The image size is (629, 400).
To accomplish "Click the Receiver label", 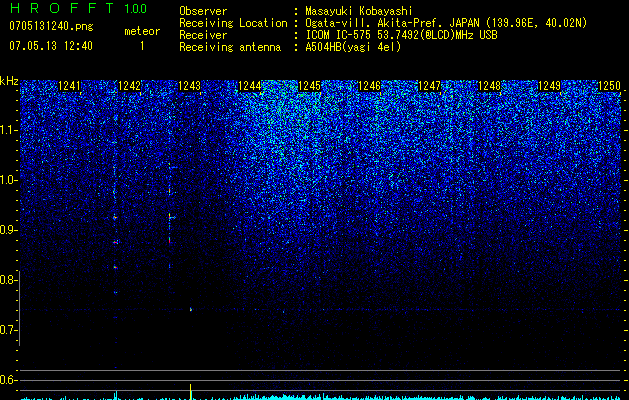I will (203, 35).
